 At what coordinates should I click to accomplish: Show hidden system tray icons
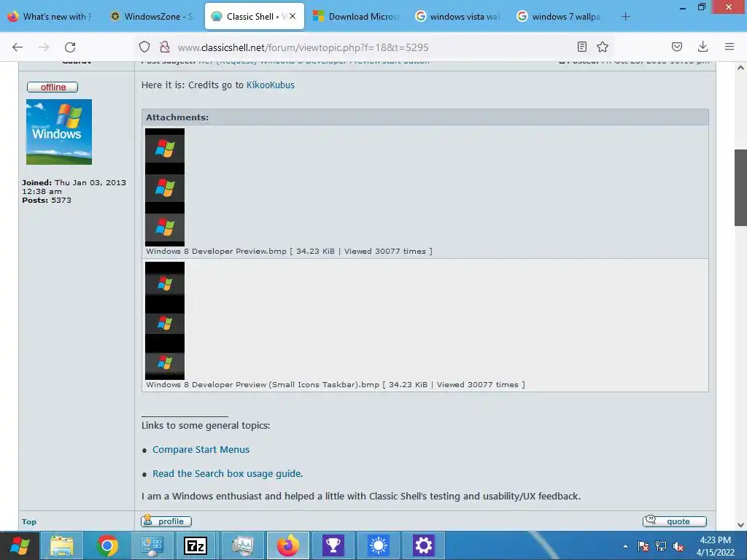pos(625,546)
